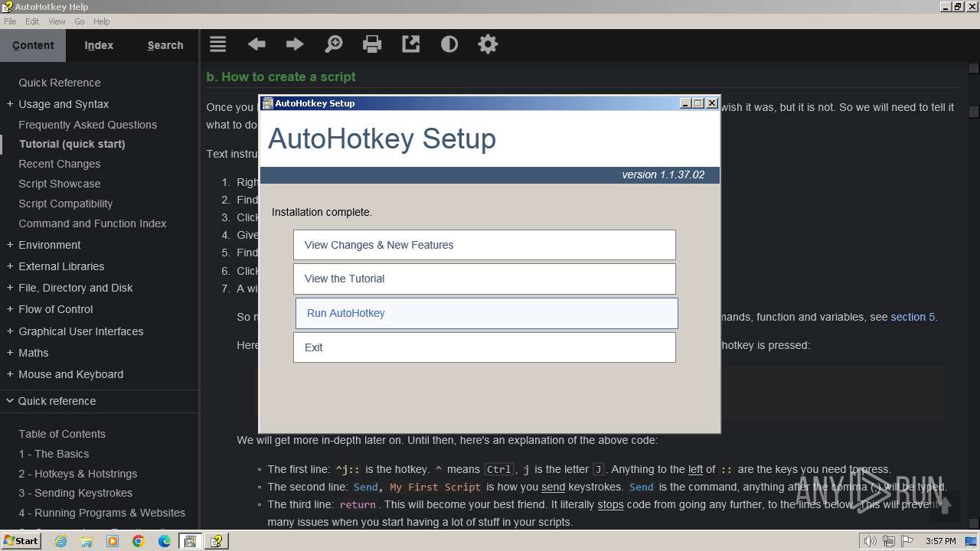
Task: Click Exit in AutoHotkey Setup
Action: tap(485, 347)
